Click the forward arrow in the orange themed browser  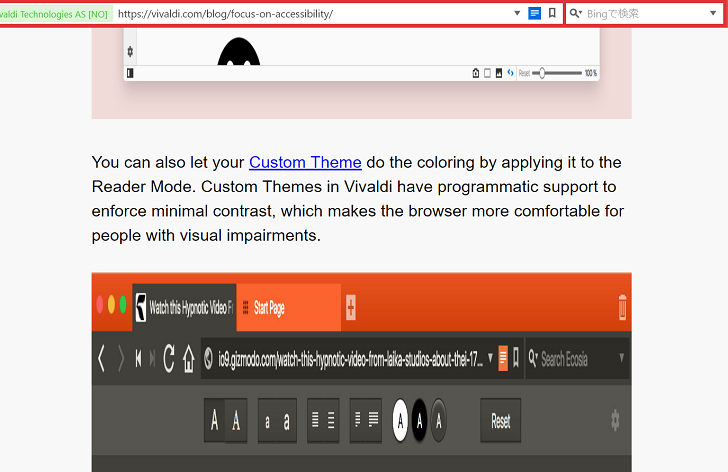[x=120, y=359]
